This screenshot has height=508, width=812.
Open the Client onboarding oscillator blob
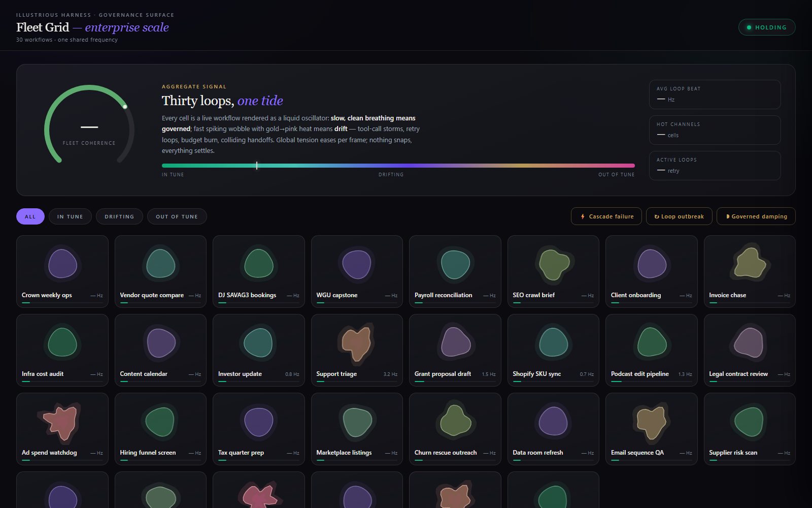click(652, 264)
